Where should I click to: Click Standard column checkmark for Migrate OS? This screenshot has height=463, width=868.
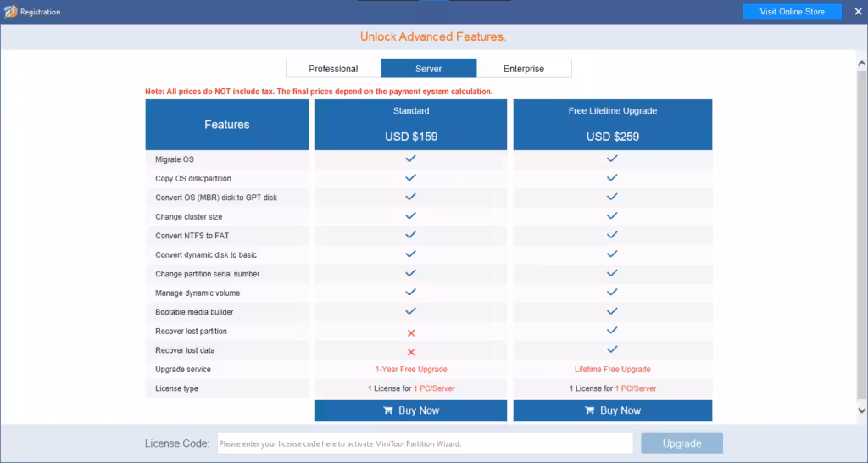410,159
